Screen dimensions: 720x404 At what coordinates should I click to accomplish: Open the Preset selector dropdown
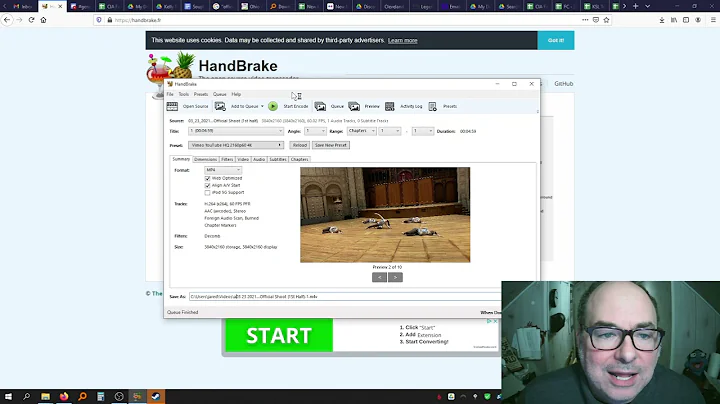[236, 145]
